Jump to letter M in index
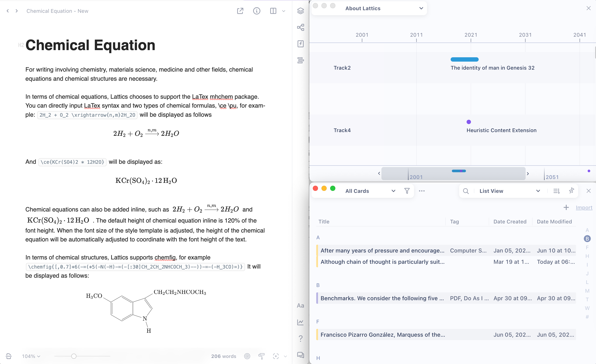The width and height of the screenshot is (596, 364). (x=587, y=291)
